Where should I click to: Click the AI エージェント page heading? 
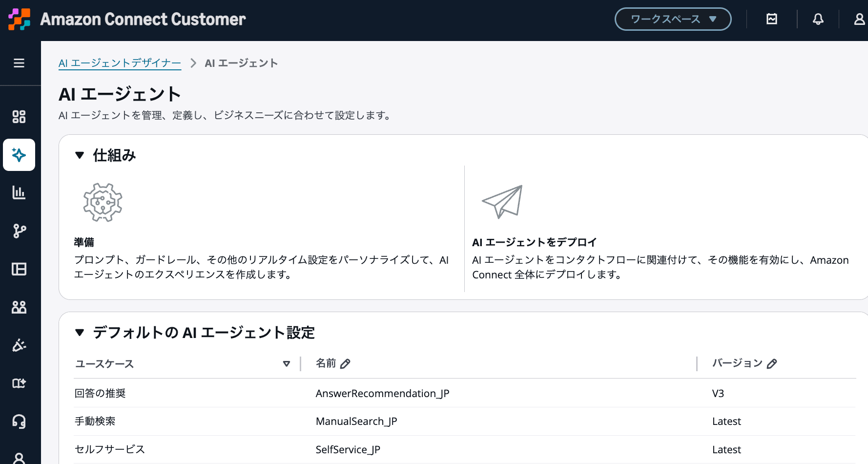click(120, 94)
